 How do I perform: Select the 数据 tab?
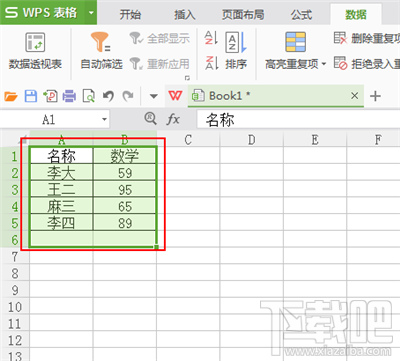pos(356,14)
